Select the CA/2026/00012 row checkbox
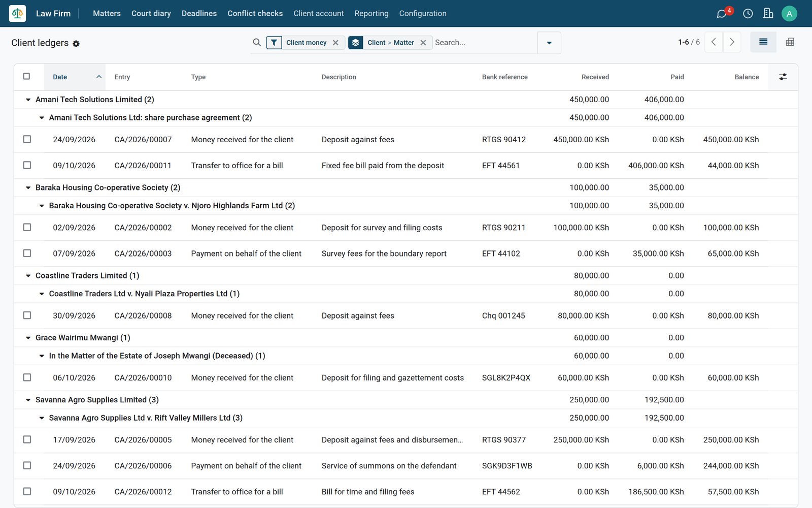Viewport: 812px width, 508px height. [x=27, y=491]
